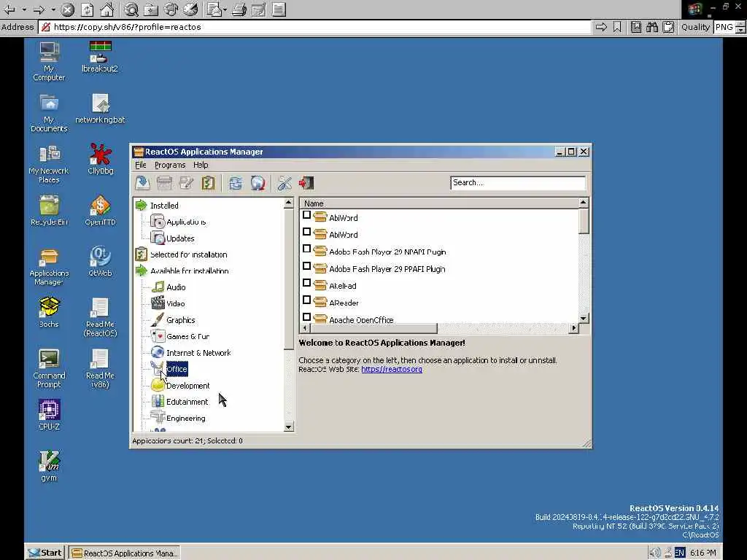Check the AlReader checkbox

pos(307,300)
